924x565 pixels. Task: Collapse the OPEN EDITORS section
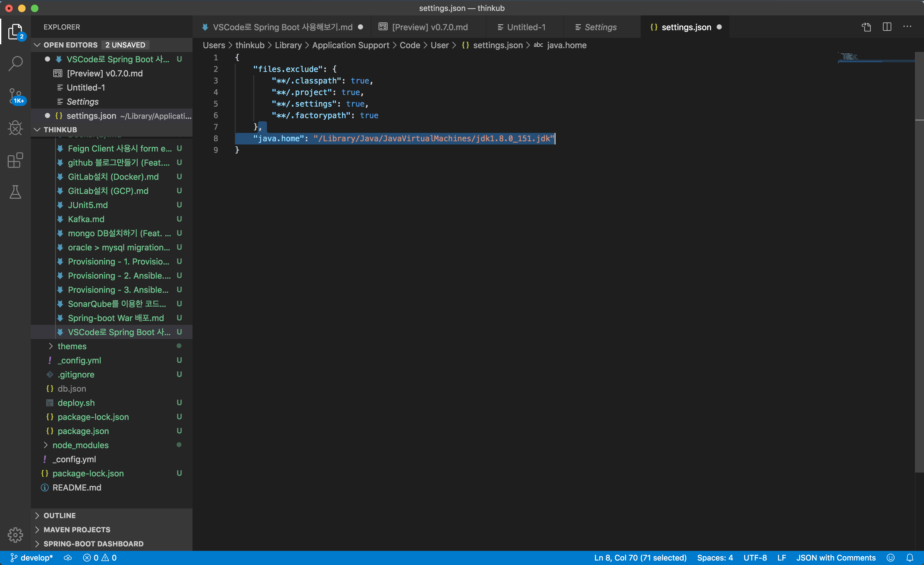point(37,45)
